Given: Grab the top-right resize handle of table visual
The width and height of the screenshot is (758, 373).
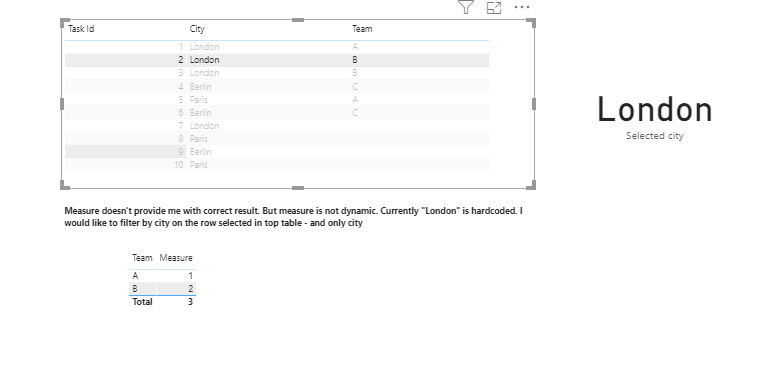Looking at the screenshot, I should click(531, 23).
